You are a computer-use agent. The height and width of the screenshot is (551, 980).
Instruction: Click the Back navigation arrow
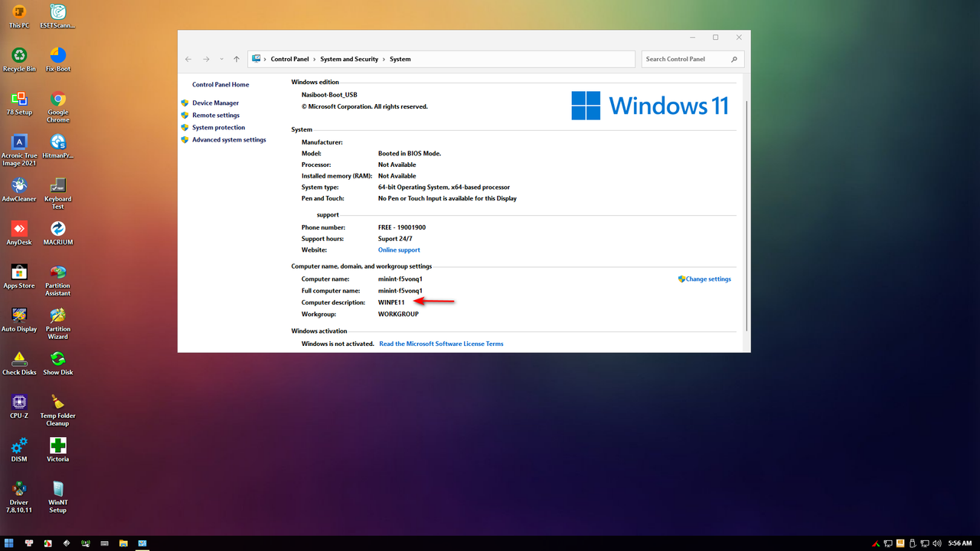click(x=188, y=59)
